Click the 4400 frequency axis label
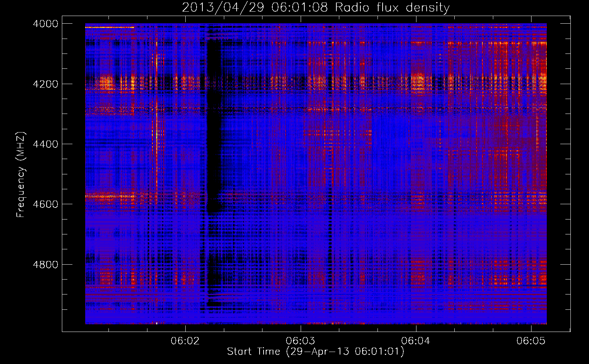This screenshot has height=364, width=589. point(46,144)
